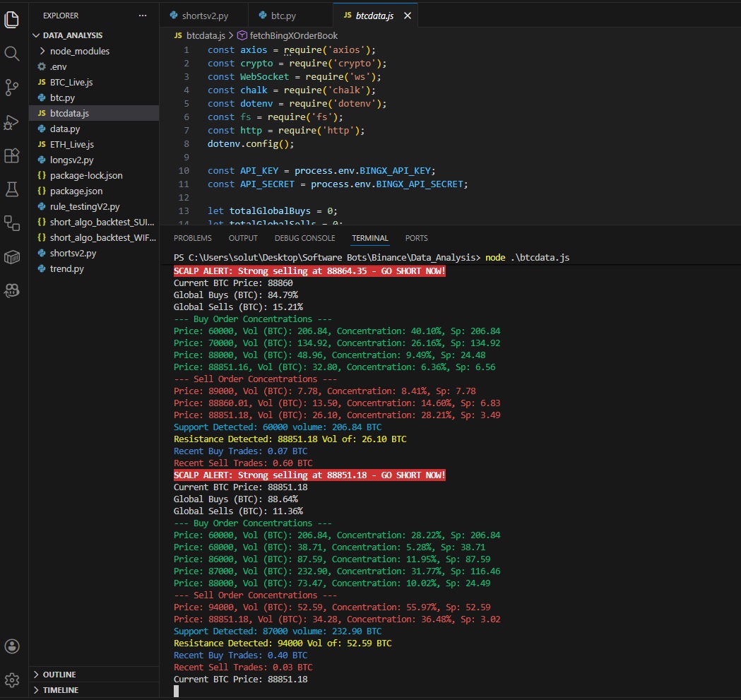Expand the OUTLINE section
This screenshot has width=741, height=700.
pos(59,675)
